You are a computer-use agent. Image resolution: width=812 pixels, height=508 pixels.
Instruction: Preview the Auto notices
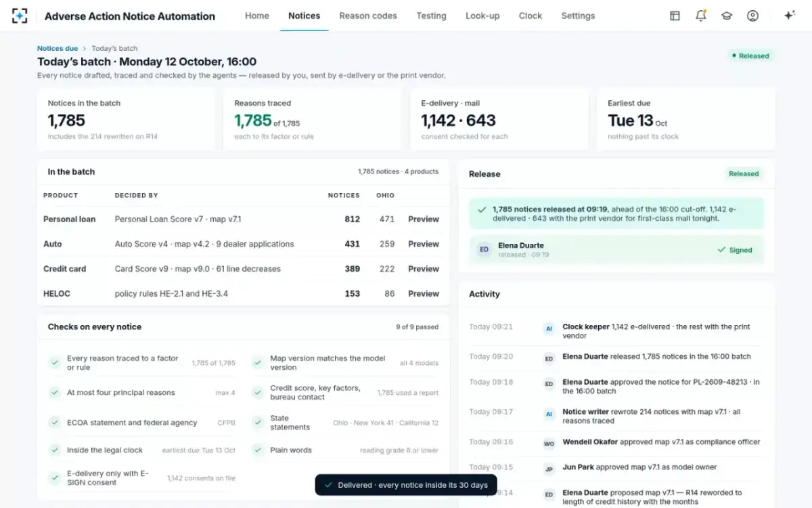tap(424, 244)
